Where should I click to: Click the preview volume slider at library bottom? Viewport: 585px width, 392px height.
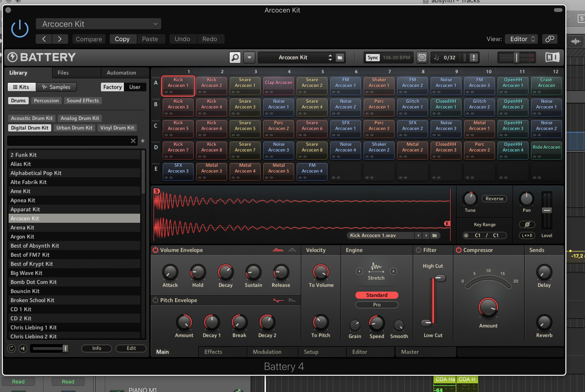(50, 348)
